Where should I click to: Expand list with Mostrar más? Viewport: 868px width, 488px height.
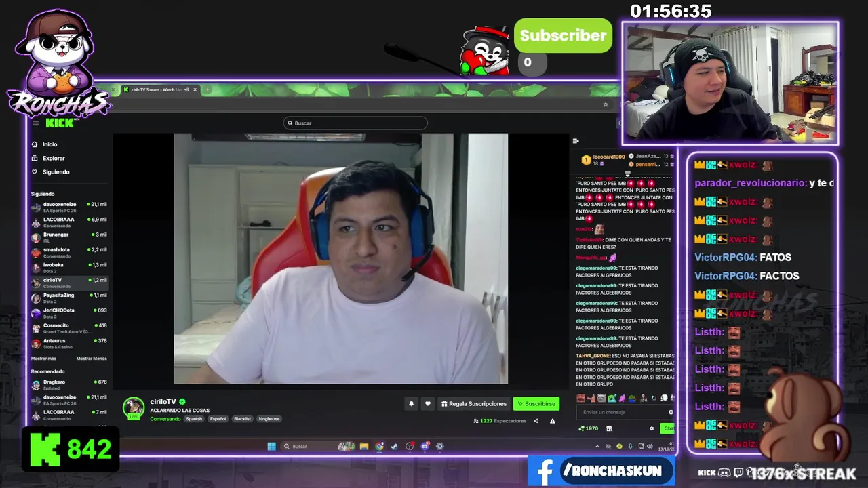[x=43, y=359]
